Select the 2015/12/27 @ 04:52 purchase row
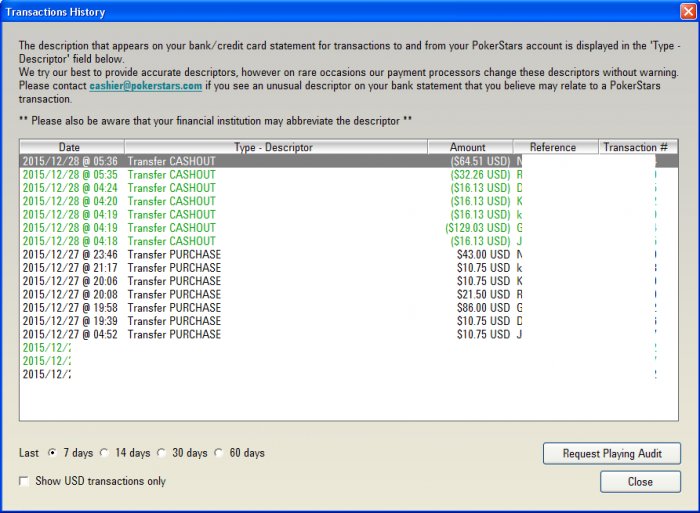This screenshot has height=513, width=700. [x=349, y=334]
